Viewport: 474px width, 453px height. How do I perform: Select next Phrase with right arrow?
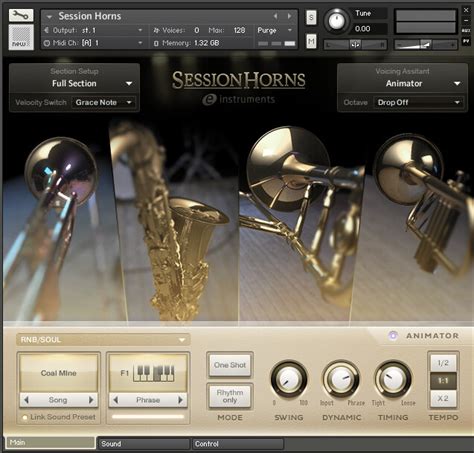[180, 400]
